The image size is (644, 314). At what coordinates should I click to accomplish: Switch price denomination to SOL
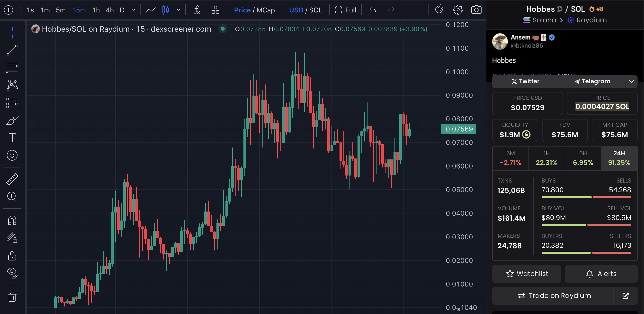pos(315,10)
